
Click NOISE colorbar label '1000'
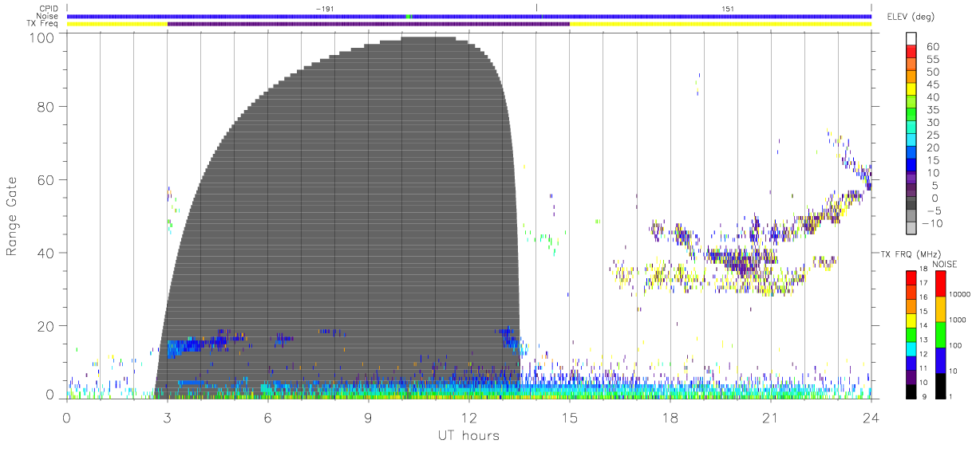[958, 320]
